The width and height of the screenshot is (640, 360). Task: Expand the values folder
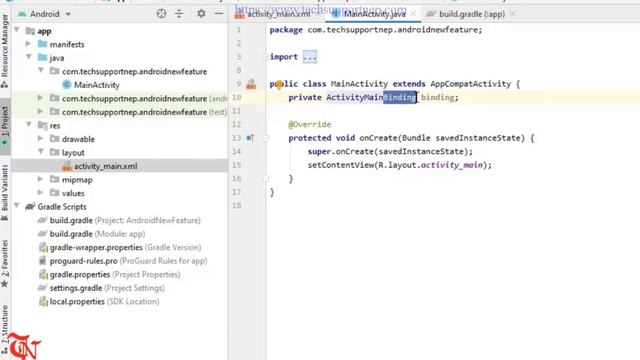coord(40,193)
